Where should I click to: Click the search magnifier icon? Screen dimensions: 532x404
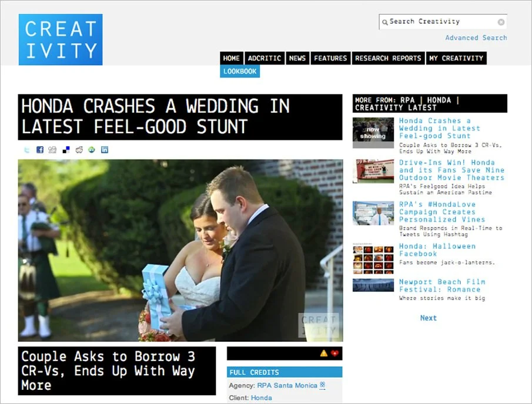pos(385,22)
